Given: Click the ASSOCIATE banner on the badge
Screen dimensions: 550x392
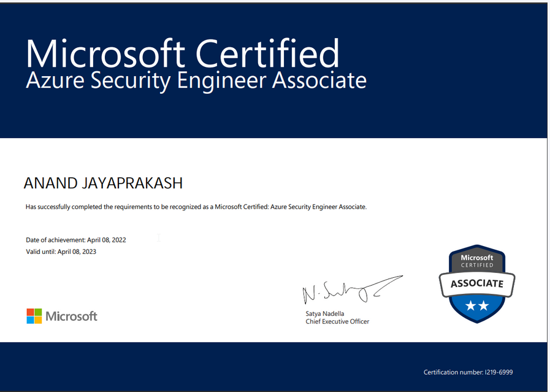Looking at the screenshot, I should (x=477, y=283).
